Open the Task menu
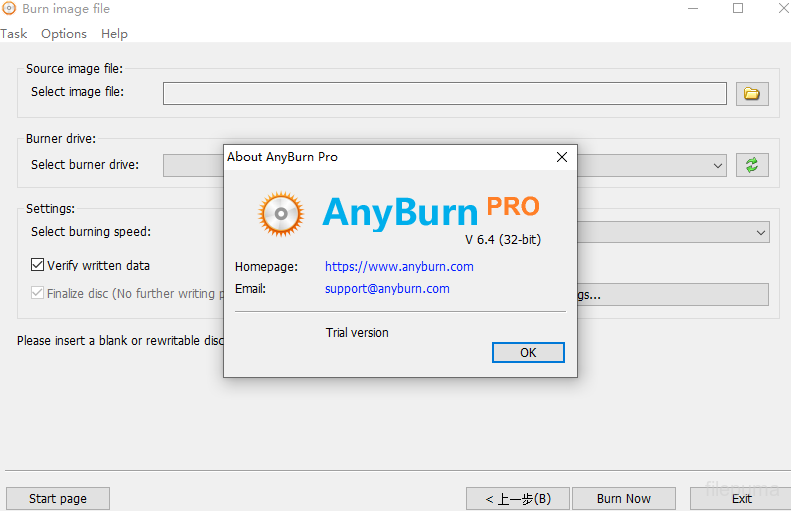The width and height of the screenshot is (791, 511). coord(14,34)
